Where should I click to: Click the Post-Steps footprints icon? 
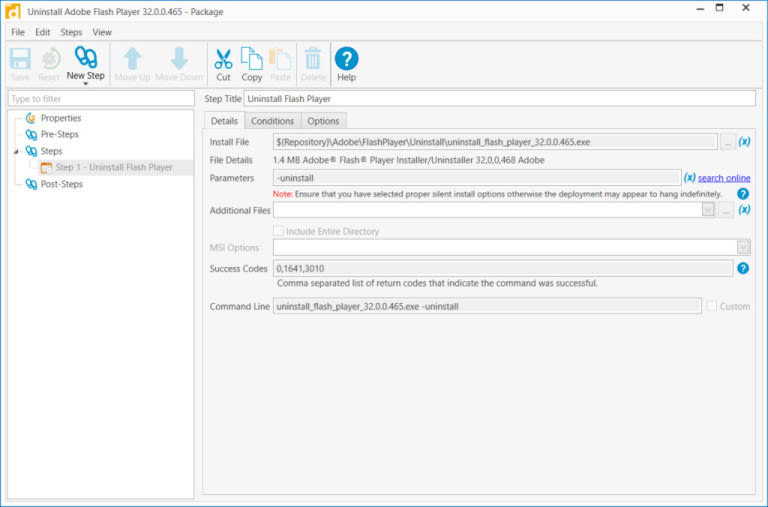pyautogui.click(x=31, y=184)
